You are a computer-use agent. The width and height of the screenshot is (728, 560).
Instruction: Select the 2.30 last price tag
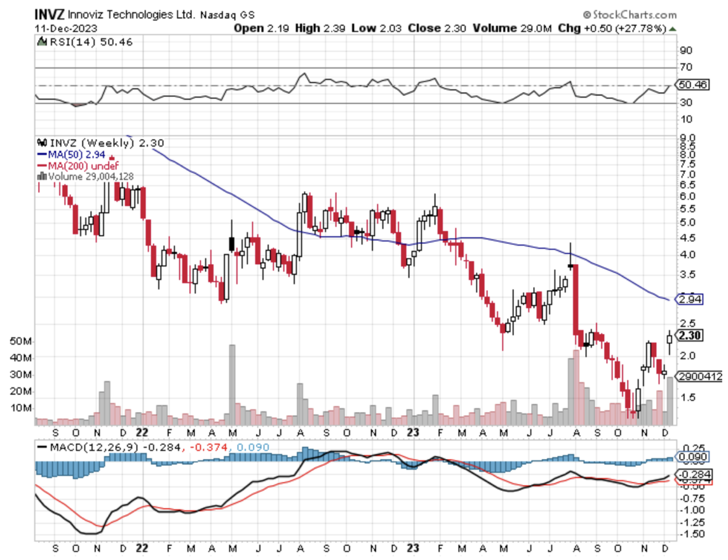pos(691,336)
